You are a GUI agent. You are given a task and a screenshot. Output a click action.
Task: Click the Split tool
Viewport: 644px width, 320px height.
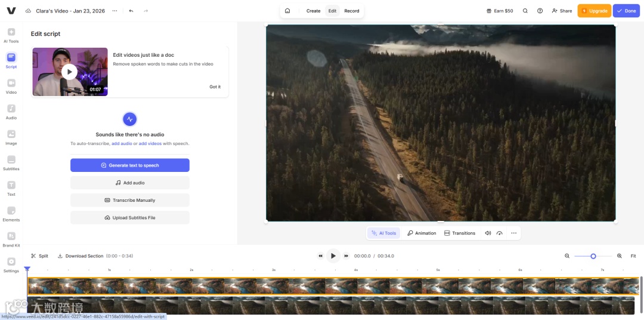pos(39,256)
